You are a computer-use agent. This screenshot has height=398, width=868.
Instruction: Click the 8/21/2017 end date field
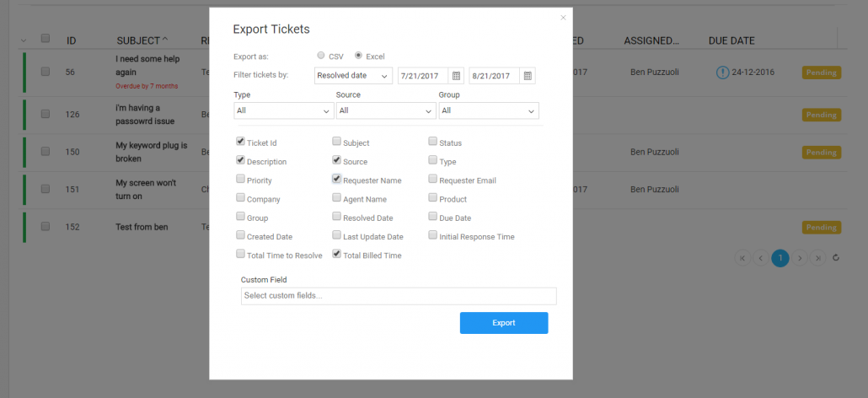(495, 75)
